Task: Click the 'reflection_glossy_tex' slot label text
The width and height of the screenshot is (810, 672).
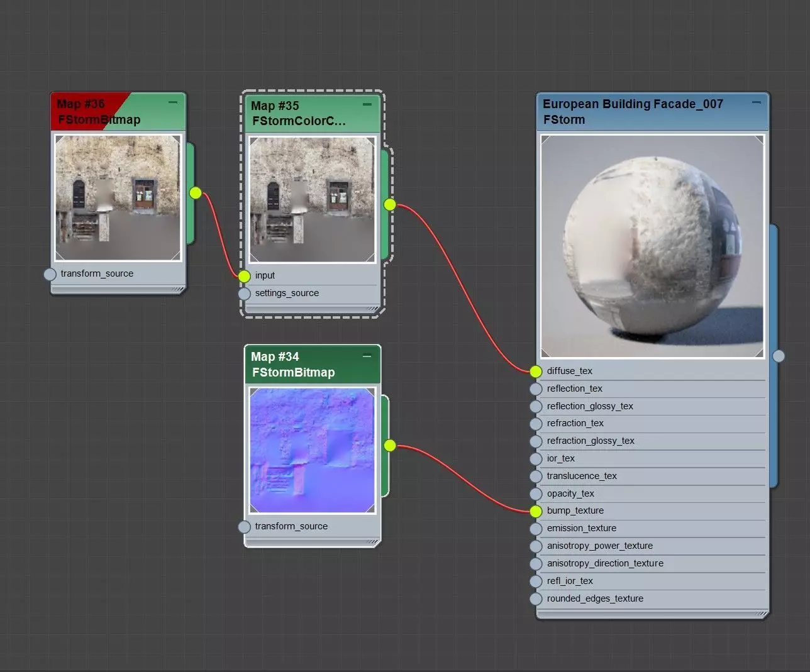Action: (590, 406)
